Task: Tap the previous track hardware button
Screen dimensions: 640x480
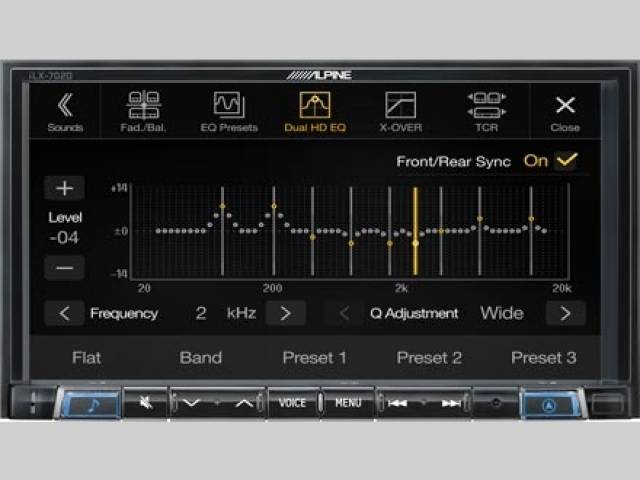Action: click(397, 404)
